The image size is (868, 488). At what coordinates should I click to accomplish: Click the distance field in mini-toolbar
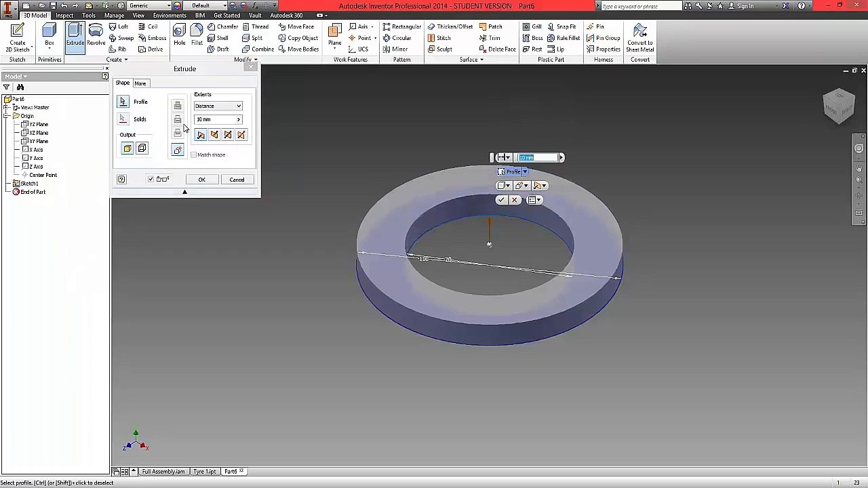[536, 158]
